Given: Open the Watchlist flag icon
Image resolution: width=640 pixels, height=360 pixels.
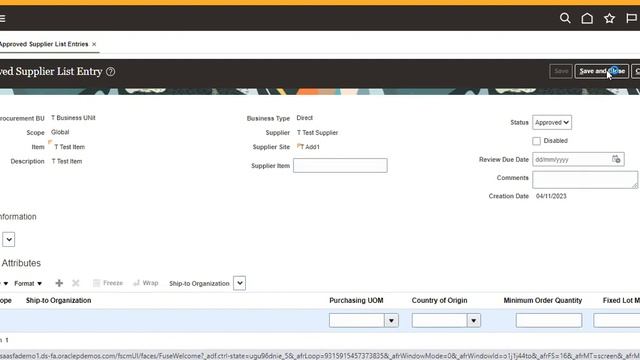Looking at the screenshot, I should tap(631, 18).
